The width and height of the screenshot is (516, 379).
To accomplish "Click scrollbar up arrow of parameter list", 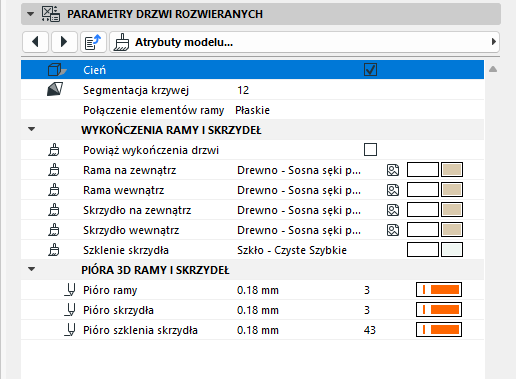I will pos(493,69).
